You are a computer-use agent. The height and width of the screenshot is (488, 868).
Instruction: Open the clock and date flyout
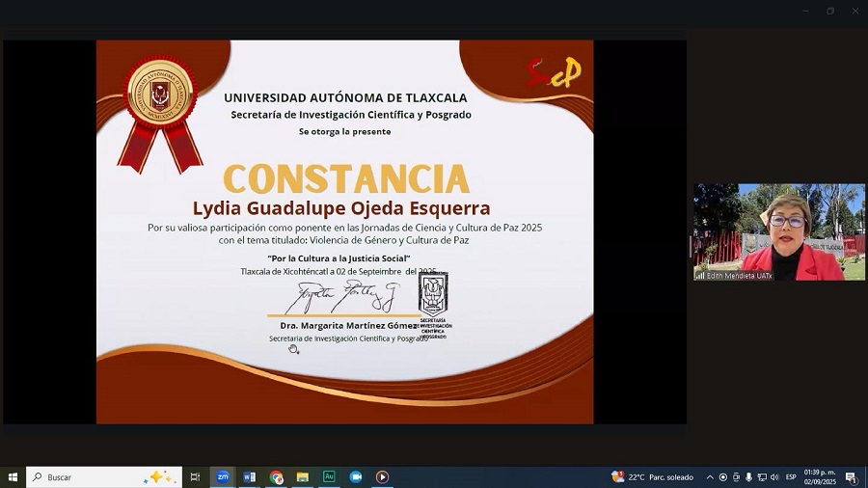point(820,477)
